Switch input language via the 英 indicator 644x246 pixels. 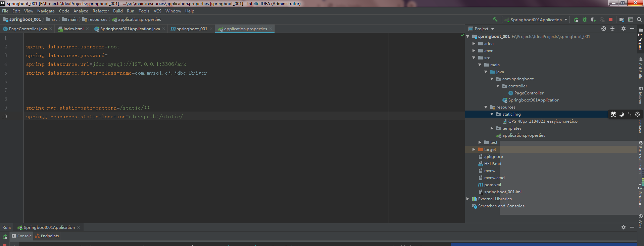click(x=613, y=114)
